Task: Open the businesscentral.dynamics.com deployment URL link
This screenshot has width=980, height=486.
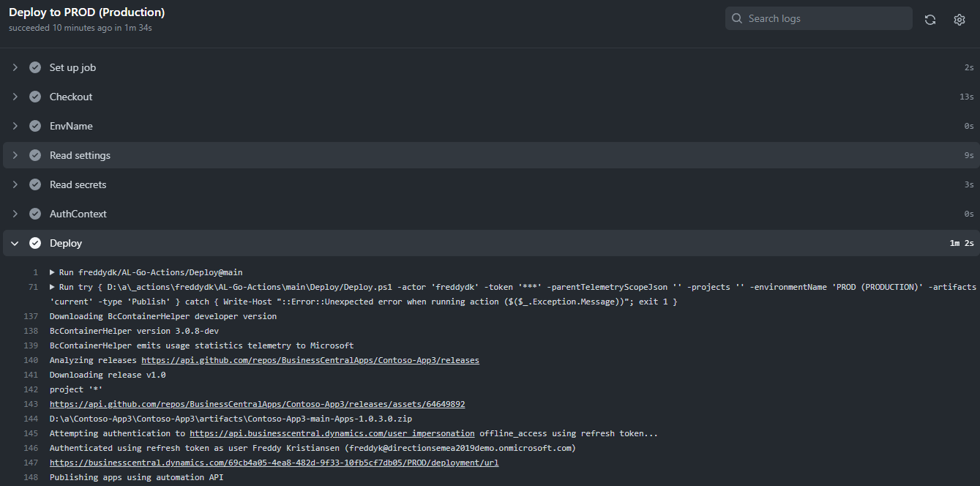Action: point(274,462)
